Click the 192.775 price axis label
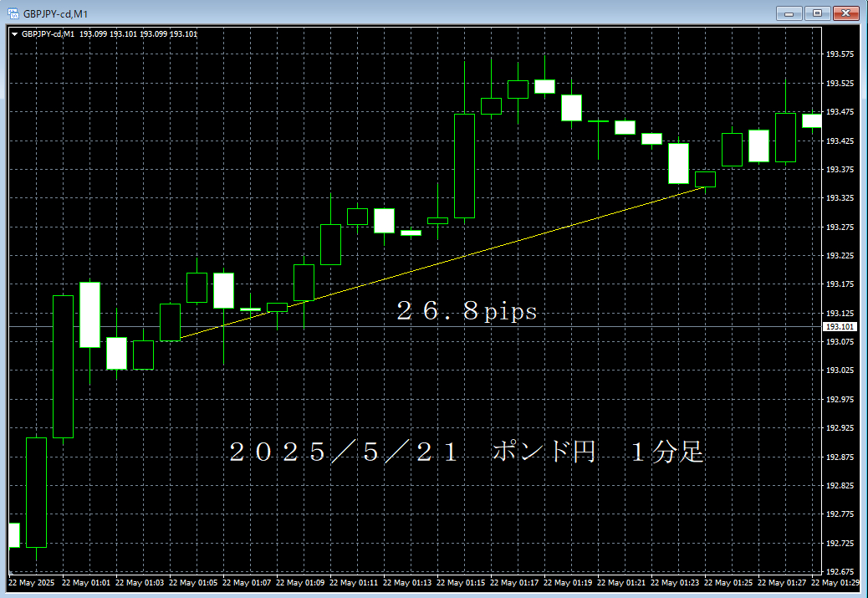 click(840, 514)
